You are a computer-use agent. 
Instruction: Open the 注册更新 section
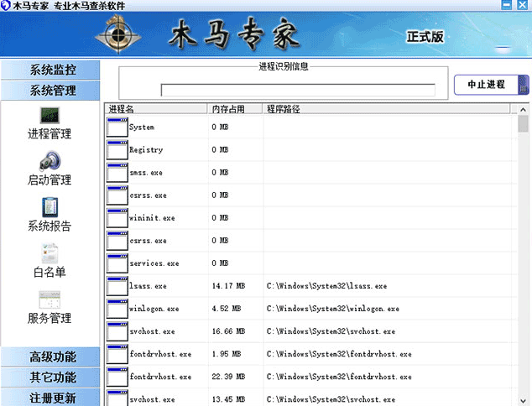pos(50,398)
